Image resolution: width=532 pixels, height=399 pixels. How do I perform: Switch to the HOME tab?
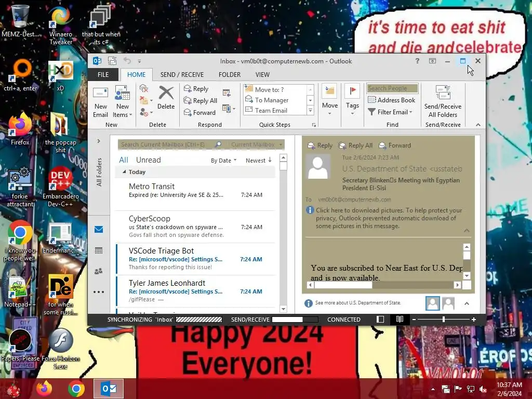tap(137, 75)
